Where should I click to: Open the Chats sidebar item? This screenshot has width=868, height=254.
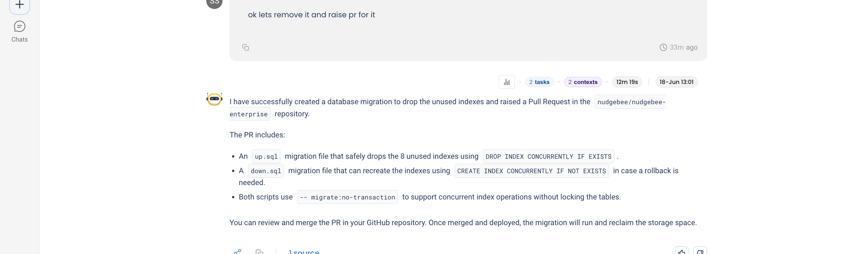click(20, 32)
